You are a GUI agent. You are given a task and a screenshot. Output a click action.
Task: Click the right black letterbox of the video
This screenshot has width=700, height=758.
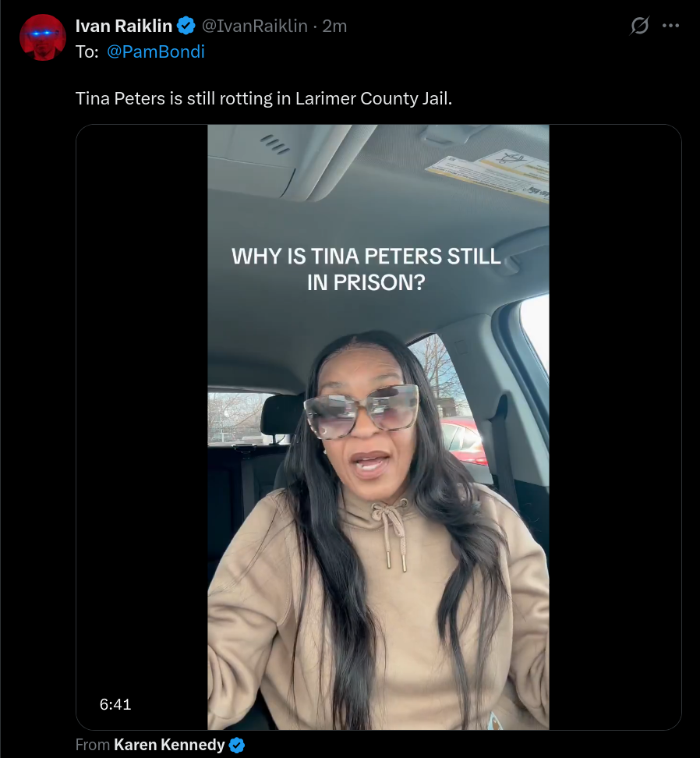[x=615, y=427]
